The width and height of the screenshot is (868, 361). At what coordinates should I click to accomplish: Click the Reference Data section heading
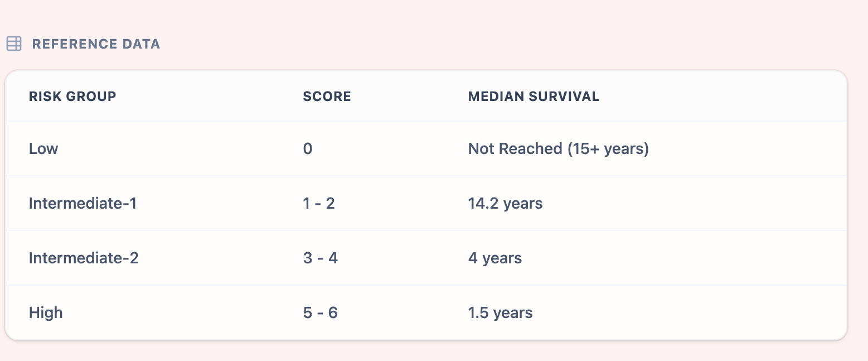tap(96, 44)
